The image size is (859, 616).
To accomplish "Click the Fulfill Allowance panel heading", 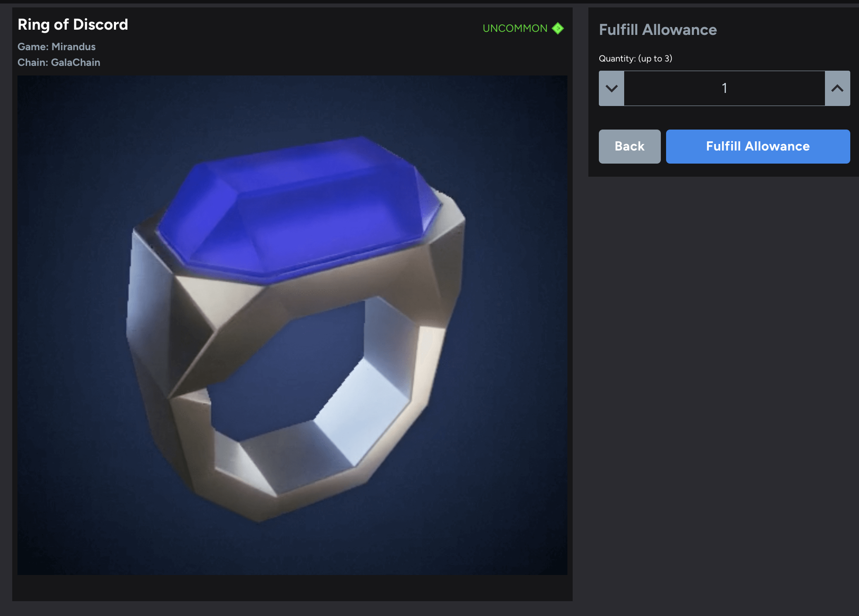I will click(x=657, y=30).
